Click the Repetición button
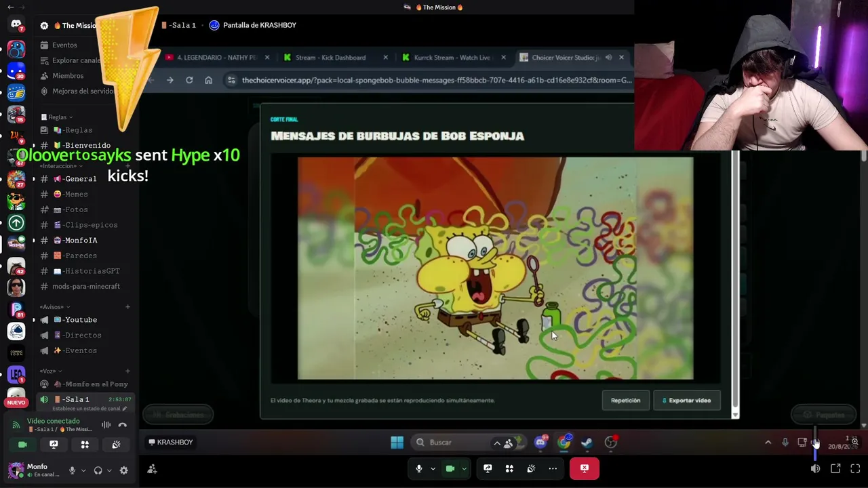This screenshot has width=868, height=488. [x=625, y=401]
